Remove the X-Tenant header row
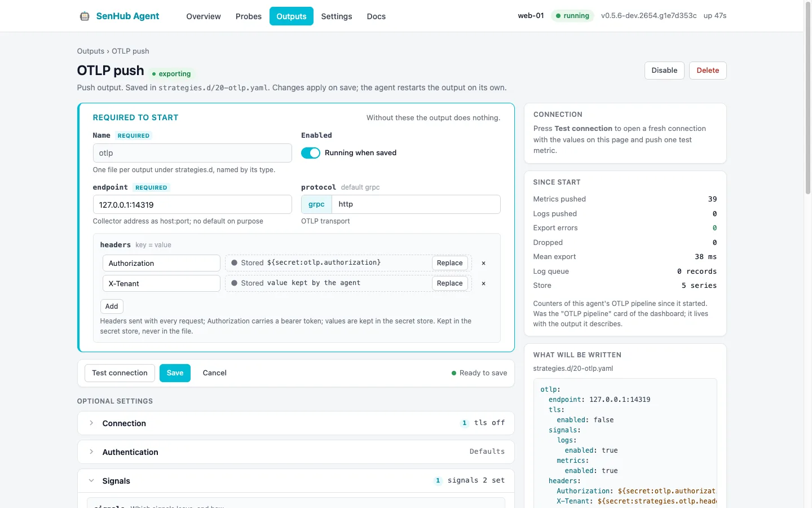This screenshot has width=812, height=508. pyautogui.click(x=483, y=283)
